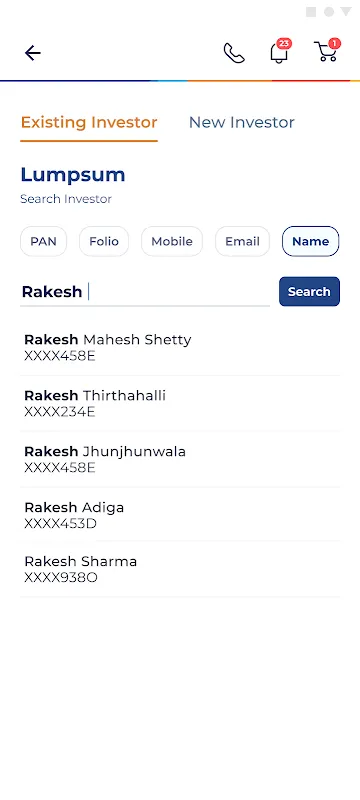Choose Rakesh Sharma from results
The height and width of the screenshot is (800, 360).
click(180, 569)
